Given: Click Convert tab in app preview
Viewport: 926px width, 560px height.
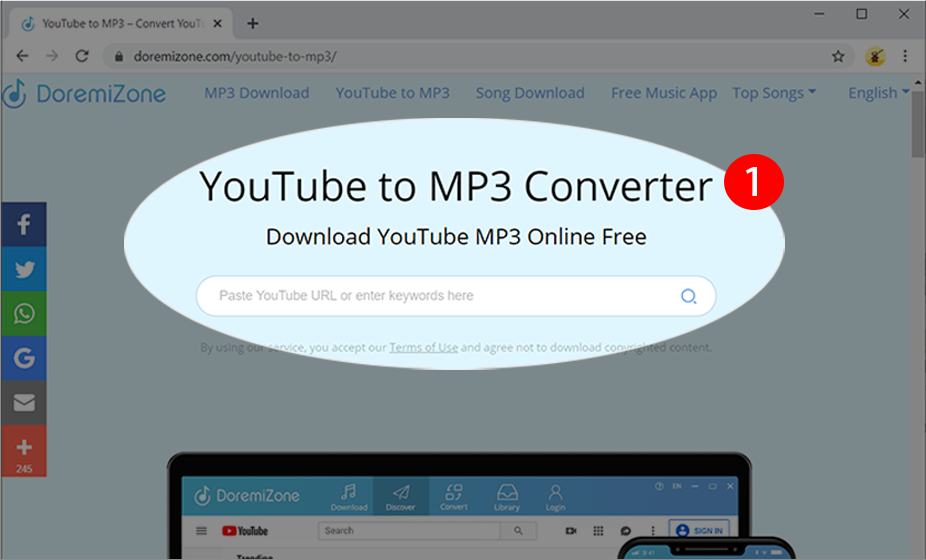Looking at the screenshot, I should (454, 497).
